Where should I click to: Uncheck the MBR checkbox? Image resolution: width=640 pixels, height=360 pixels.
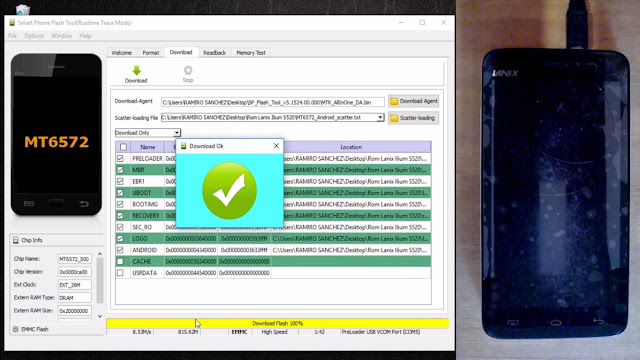coord(120,170)
